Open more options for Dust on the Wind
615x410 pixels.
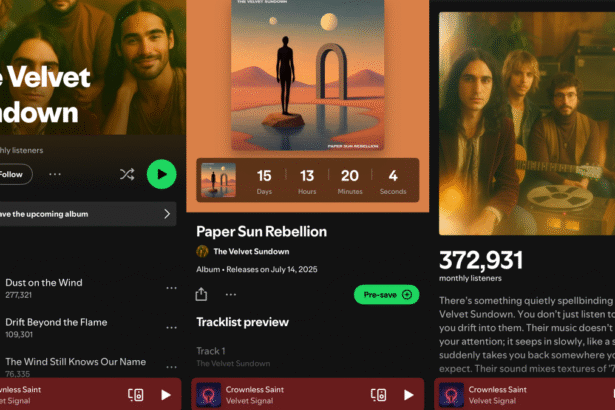pyautogui.click(x=171, y=288)
